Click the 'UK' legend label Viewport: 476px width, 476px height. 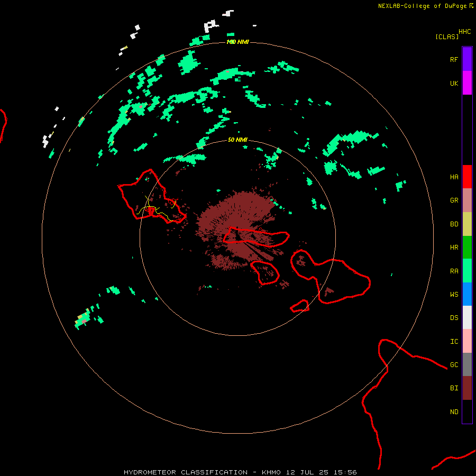click(x=454, y=83)
